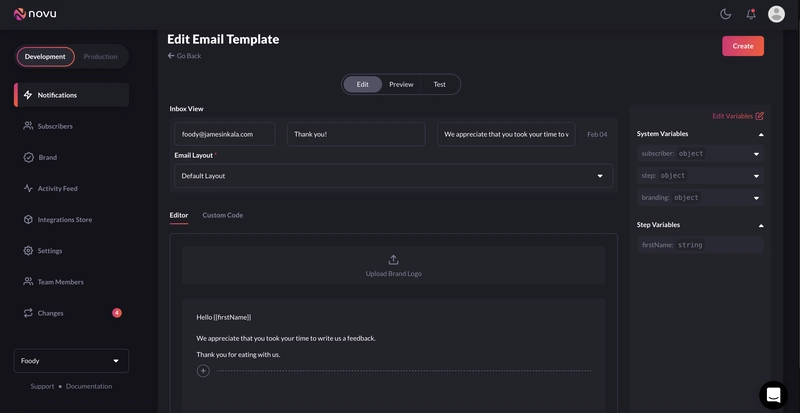The width and height of the screenshot is (800, 413).
Task: Click the user avatar icon
Action: pyautogui.click(x=776, y=14)
